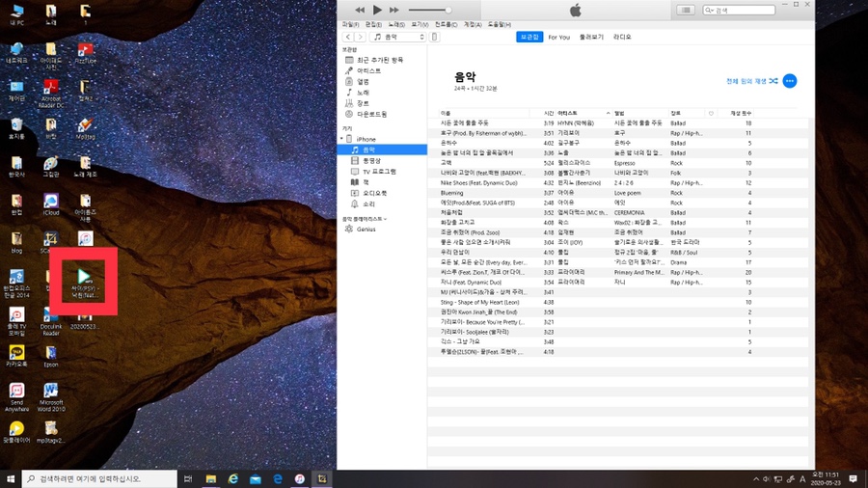Click 전체 임의 재생 shuffle link
This screenshot has width=868, height=488.
pyautogui.click(x=751, y=81)
